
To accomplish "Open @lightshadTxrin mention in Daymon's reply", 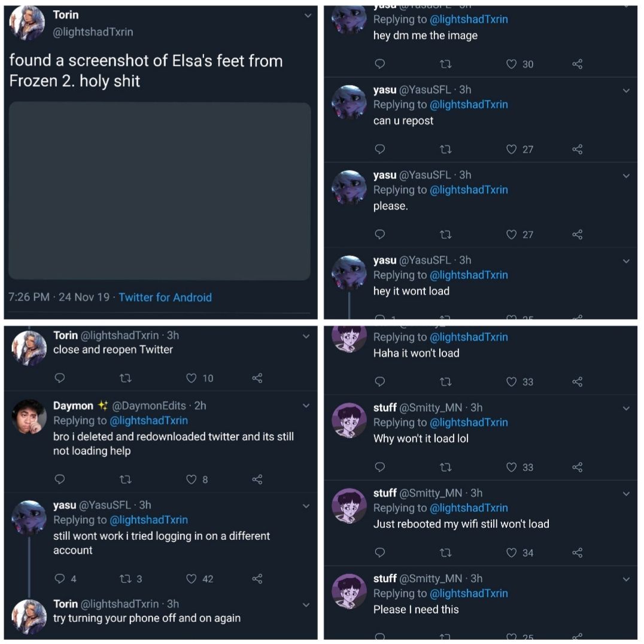I will [149, 421].
